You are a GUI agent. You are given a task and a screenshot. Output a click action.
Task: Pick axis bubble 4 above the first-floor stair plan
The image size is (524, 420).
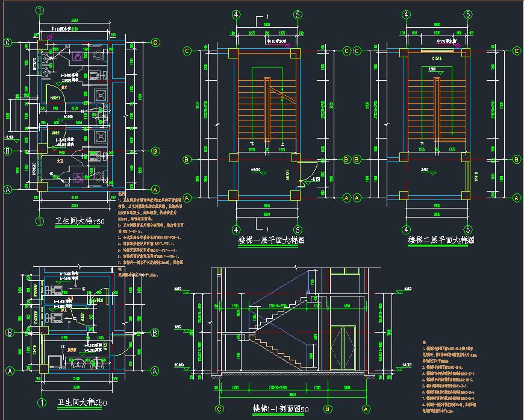click(236, 14)
